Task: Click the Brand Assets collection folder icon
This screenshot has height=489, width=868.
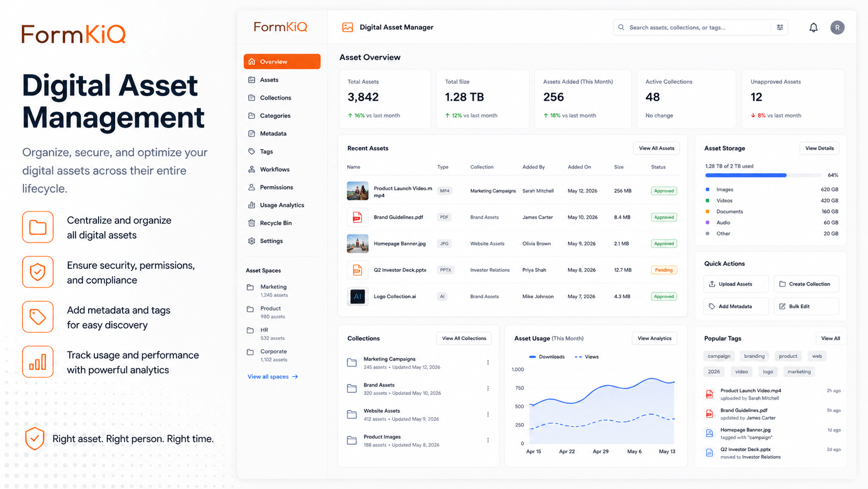Action: pyautogui.click(x=352, y=388)
